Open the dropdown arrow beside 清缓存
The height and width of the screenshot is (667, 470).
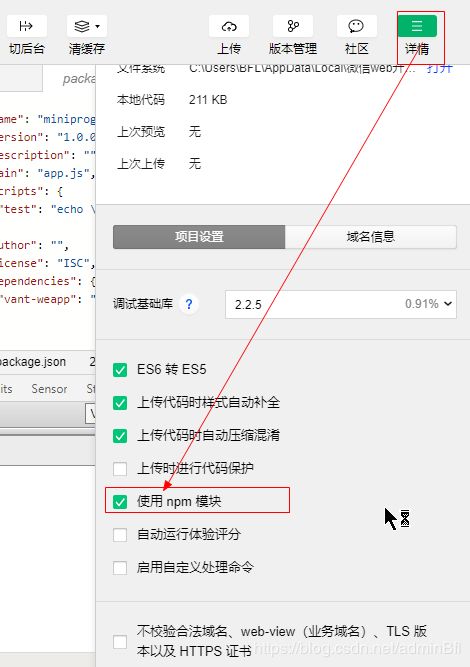(98, 26)
